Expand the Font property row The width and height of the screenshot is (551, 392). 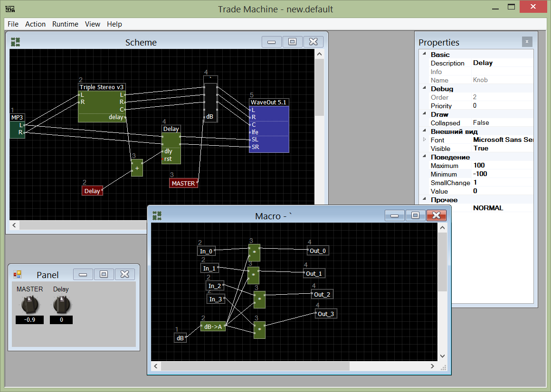[425, 140]
